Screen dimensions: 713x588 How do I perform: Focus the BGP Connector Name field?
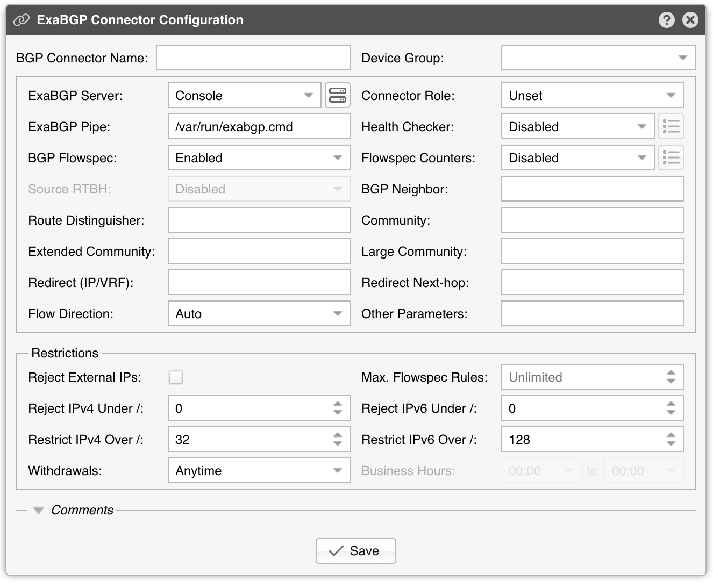coord(253,58)
